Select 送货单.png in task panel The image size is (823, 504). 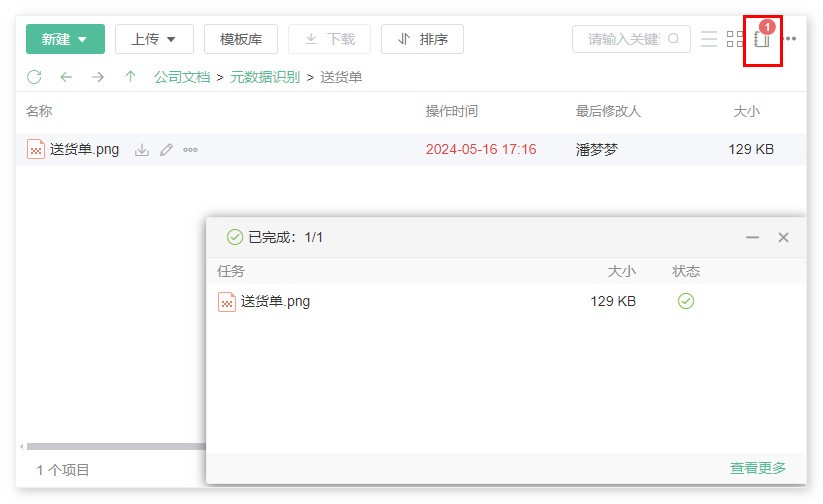(x=276, y=301)
